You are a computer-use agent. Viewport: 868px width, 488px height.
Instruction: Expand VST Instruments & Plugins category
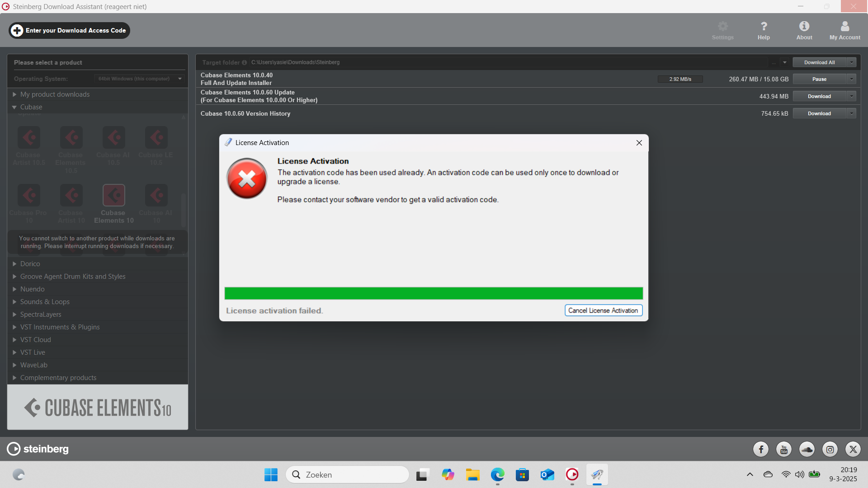coord(60,327)
